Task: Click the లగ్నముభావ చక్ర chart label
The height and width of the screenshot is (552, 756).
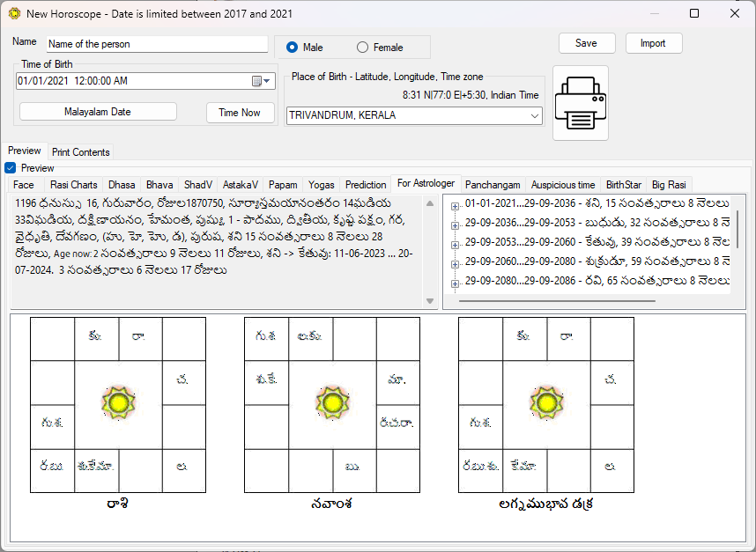Action: [545, 504]
